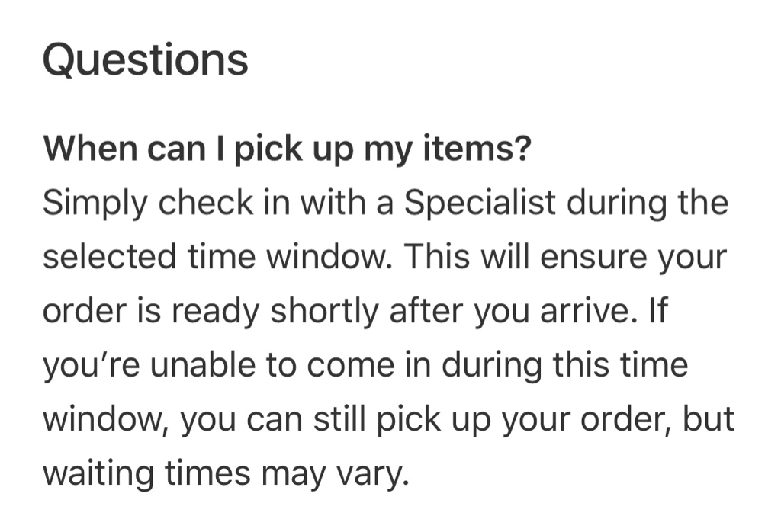The width and height of the screenshot is (781, 532).
Task: Click the word "This" after "window."
Action: [436, 257]
